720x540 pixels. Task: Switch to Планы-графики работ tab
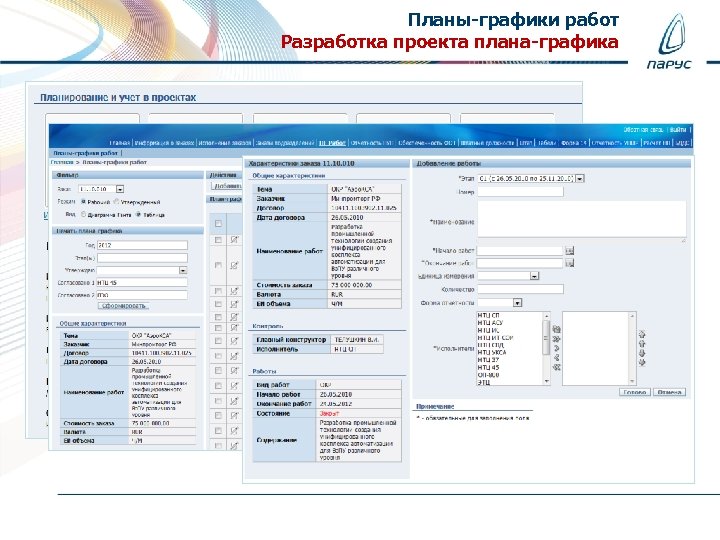point(85,153)
